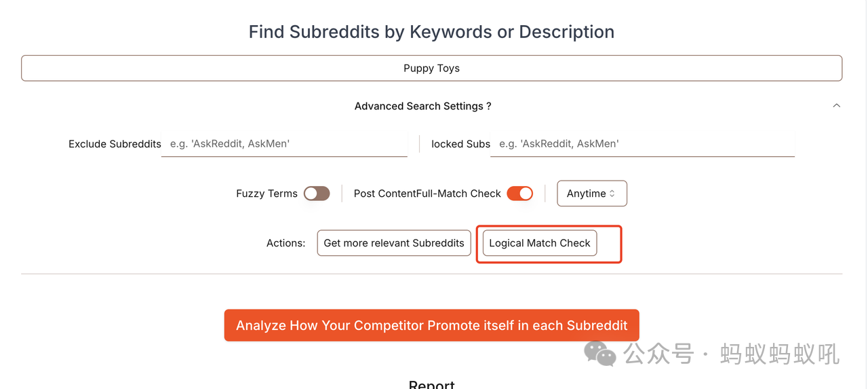
Task: Click the locked Subs label
Action: click(x=460, y=144)
